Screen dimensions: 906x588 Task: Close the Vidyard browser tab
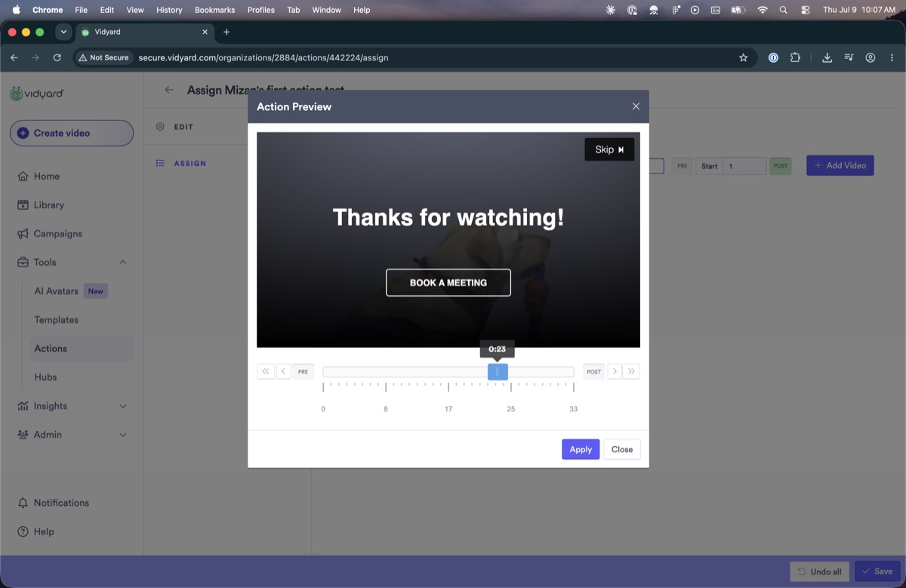(205, 32)
